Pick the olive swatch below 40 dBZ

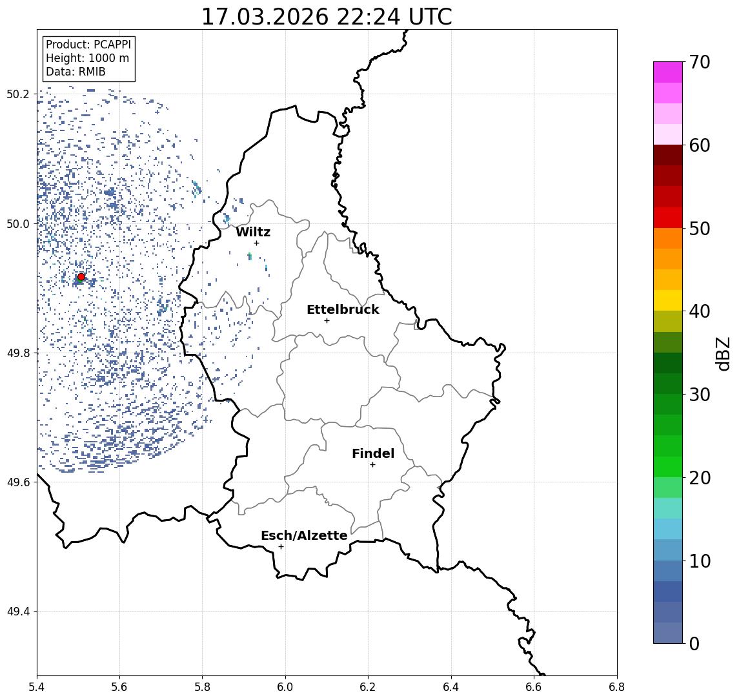click(x=668, y=321)
